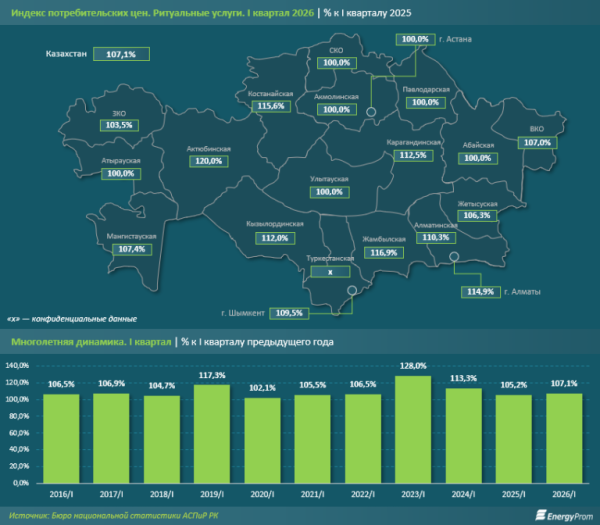Click the Алматинская value 110,3%

click(x=436, y=238)
